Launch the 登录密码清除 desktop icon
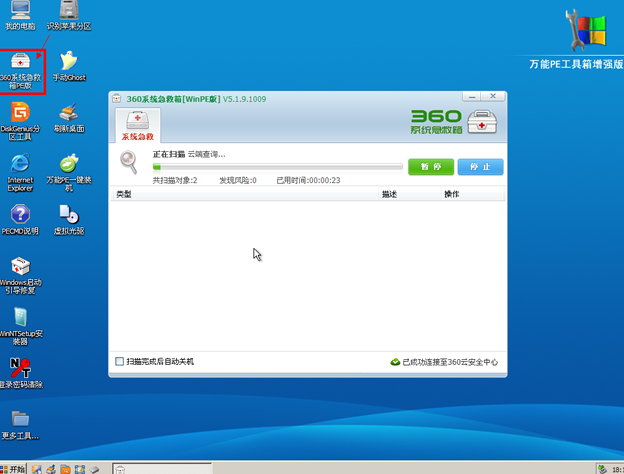Screen dimensions: 624x474 tap(20, 373)
